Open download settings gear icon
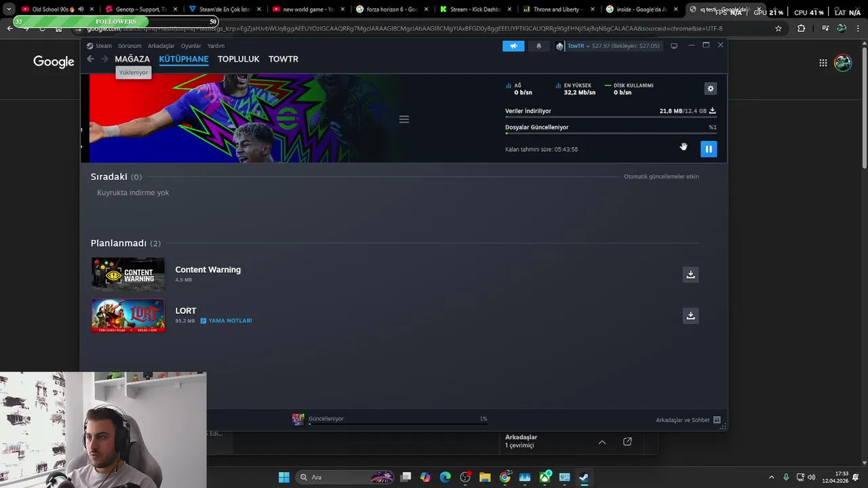The width and height of the screenshot is (868, 488). point(710,89)
